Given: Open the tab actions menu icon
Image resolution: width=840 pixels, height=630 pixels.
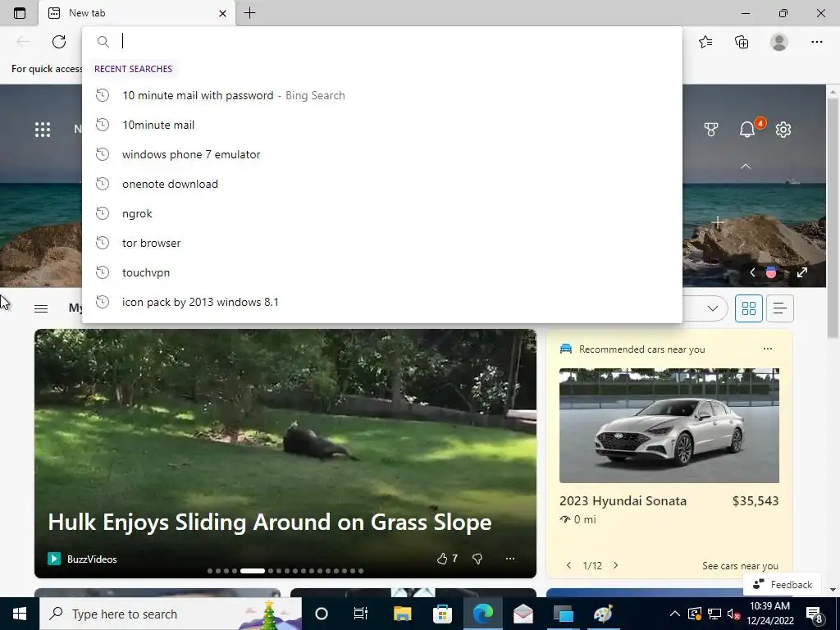Looking at the screenshot, I should (x=20, y=13).
